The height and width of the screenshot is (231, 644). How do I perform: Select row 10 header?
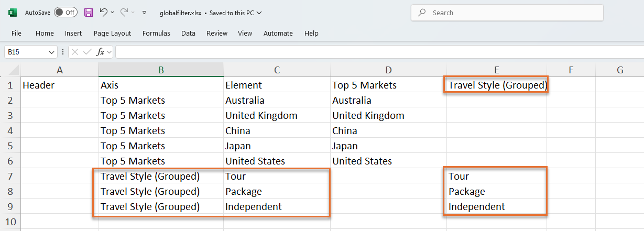(10, 222)
